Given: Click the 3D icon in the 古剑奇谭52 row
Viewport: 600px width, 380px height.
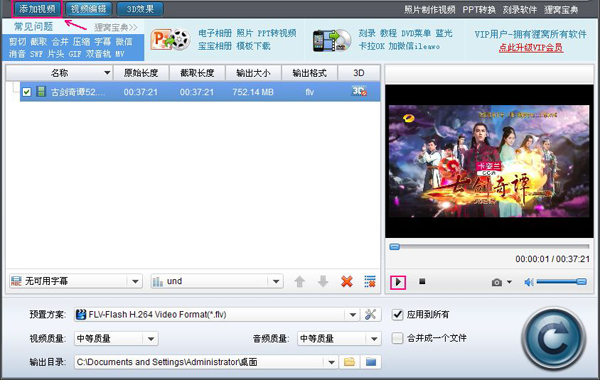Looking at the screenshot, I should click(x=359, y=91).
